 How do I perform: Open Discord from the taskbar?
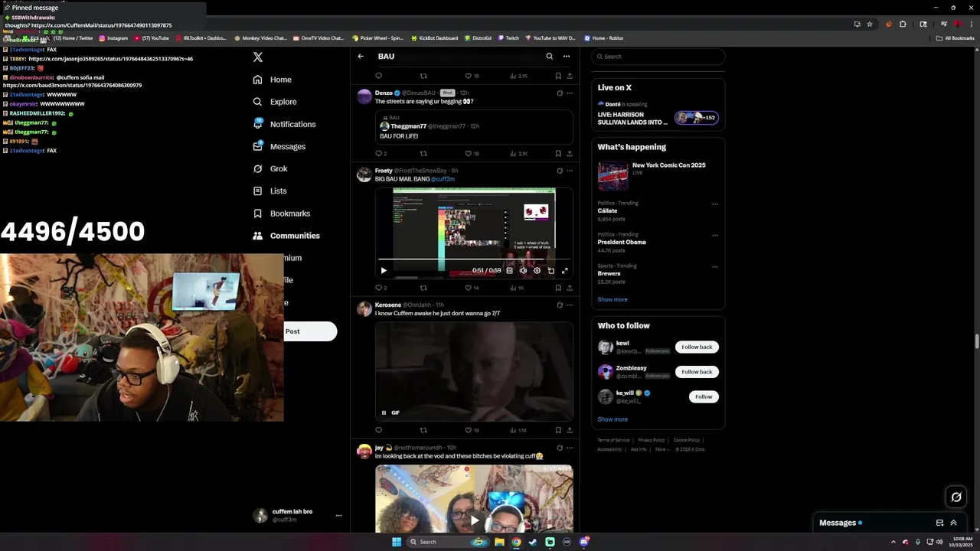pos(583,543)
